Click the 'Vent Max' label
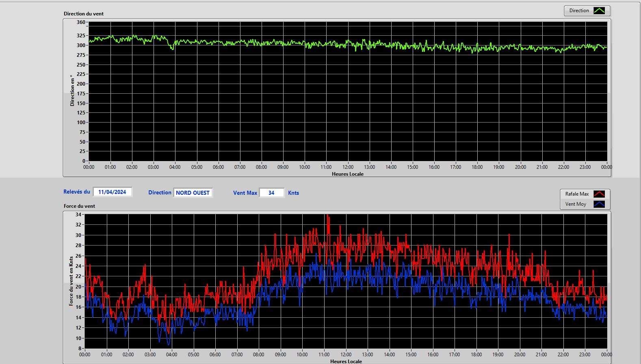The width and height of the screenshot is (641, 364). tap(245, 193)
